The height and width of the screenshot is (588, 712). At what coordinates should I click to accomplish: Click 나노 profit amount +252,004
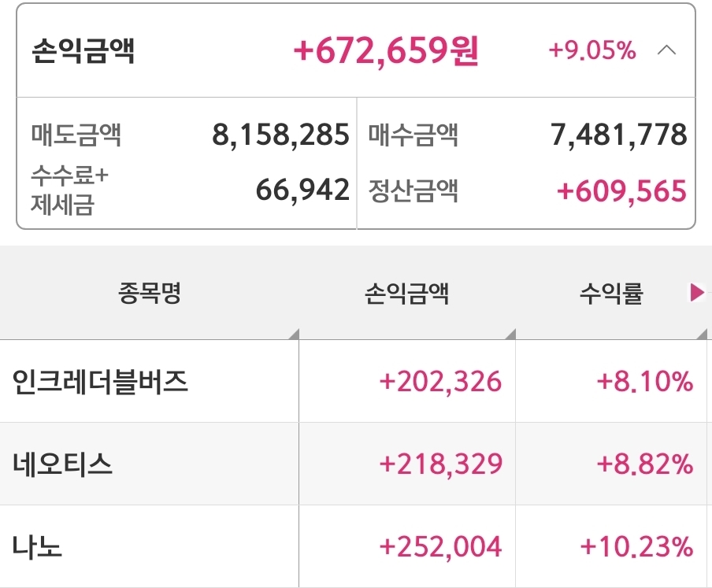tap(440, 546)
